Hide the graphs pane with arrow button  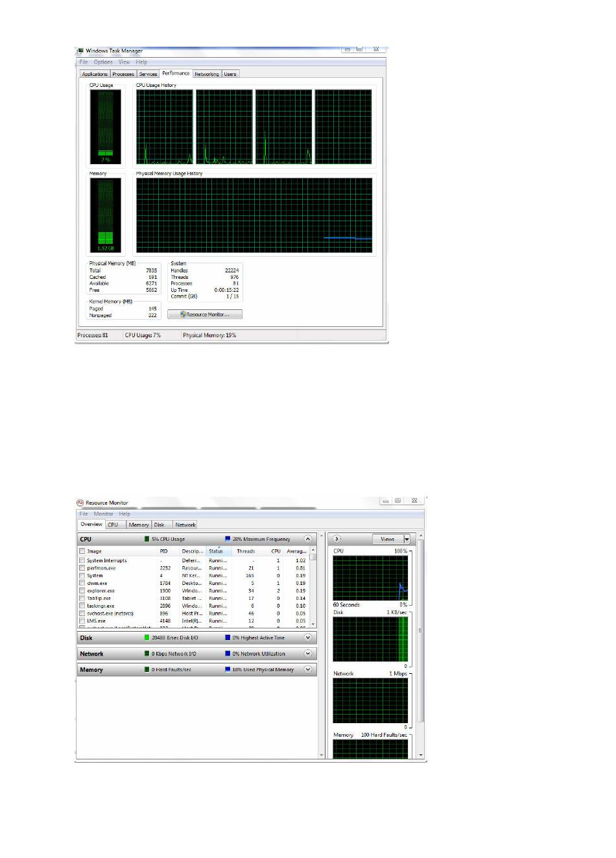click(x=337, y=539)
